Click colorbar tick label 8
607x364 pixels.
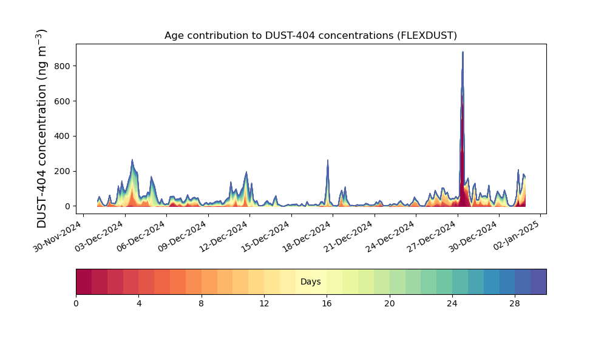[x=202, y=304]
